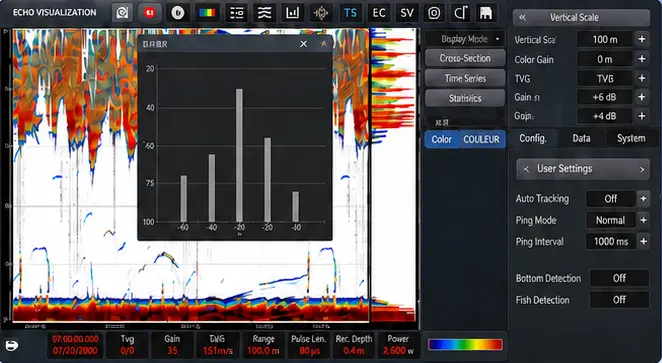The image size is (662, 363).
Task: Change Ping Mode Normal value
Action: click(610, 220)
